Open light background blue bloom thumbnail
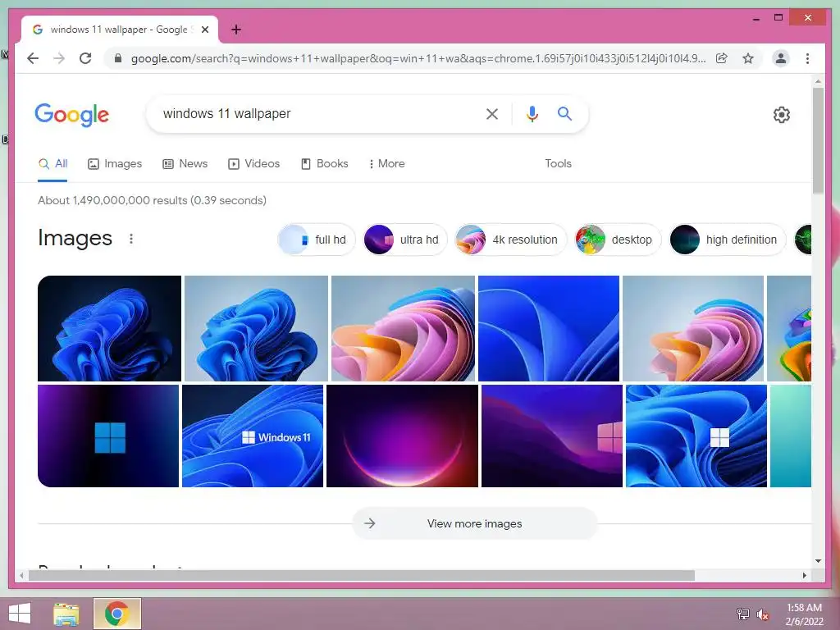The image size is (840, 630). [256, 328]
